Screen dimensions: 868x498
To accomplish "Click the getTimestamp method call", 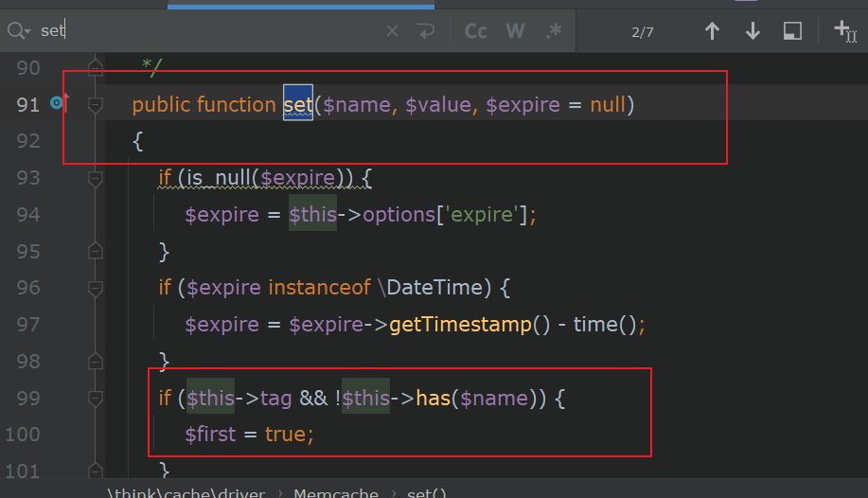I will (460, 325).
